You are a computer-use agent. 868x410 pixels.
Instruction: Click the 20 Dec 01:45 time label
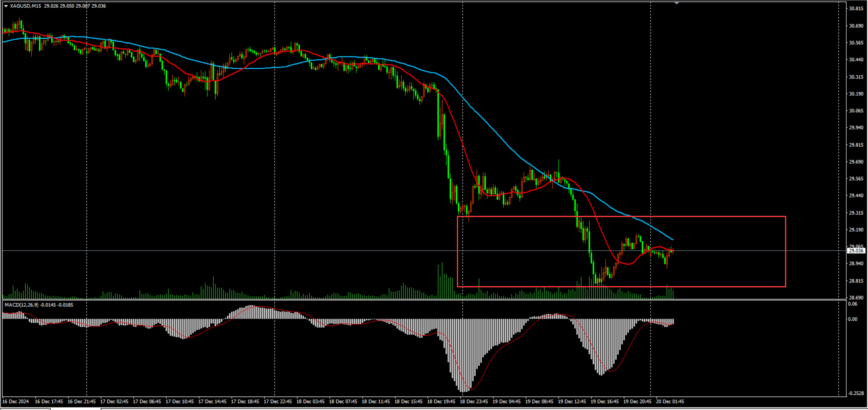670,401
